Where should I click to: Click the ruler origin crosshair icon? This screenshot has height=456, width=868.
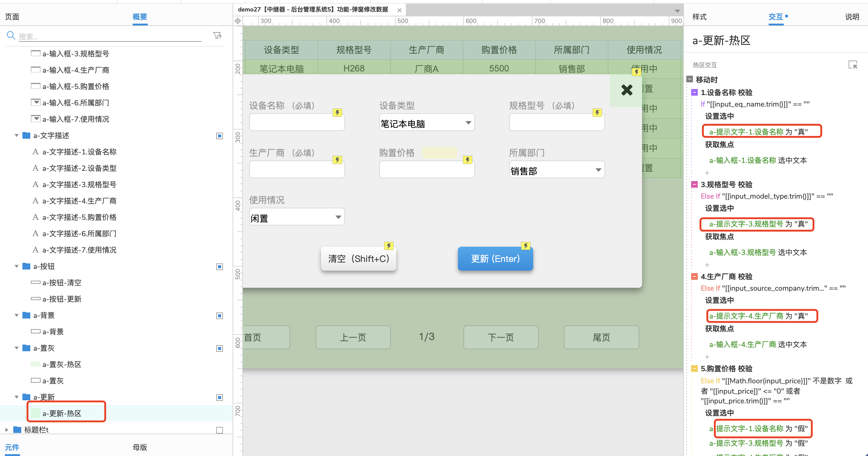[238, 21]
